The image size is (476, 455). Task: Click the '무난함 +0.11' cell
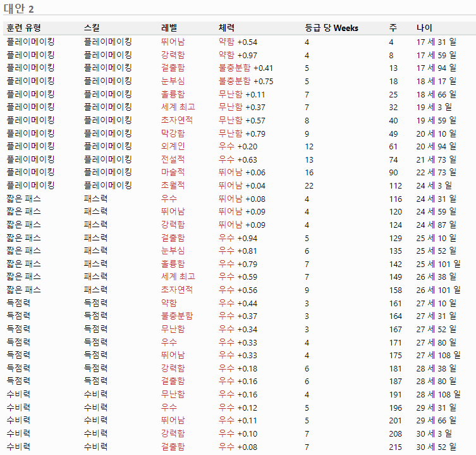point(242,94)
